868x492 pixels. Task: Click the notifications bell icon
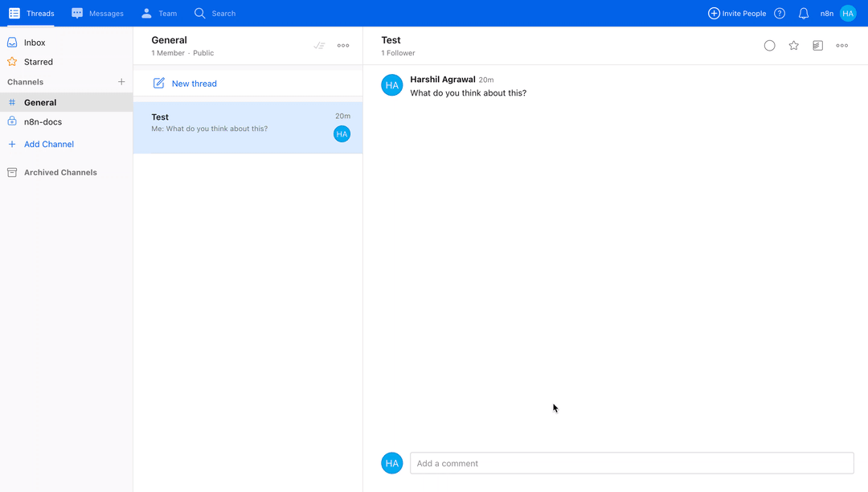(803, 14)
